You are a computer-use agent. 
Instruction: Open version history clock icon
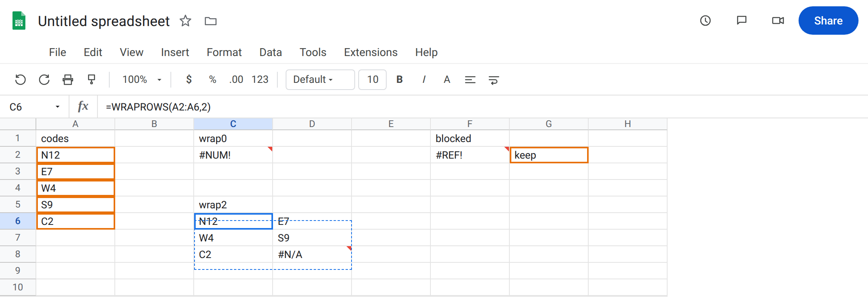pos(705,21)
